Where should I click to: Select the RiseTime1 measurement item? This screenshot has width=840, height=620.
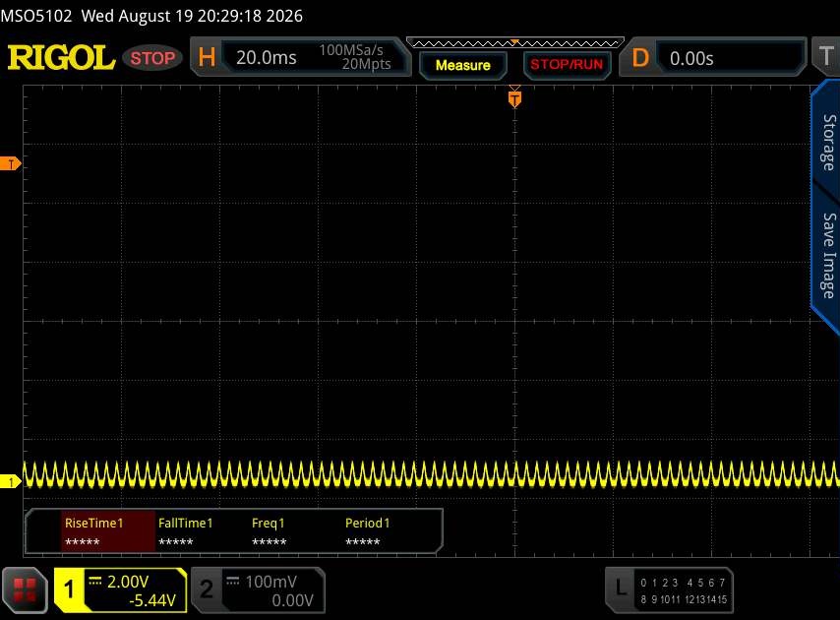coord(107,531)
